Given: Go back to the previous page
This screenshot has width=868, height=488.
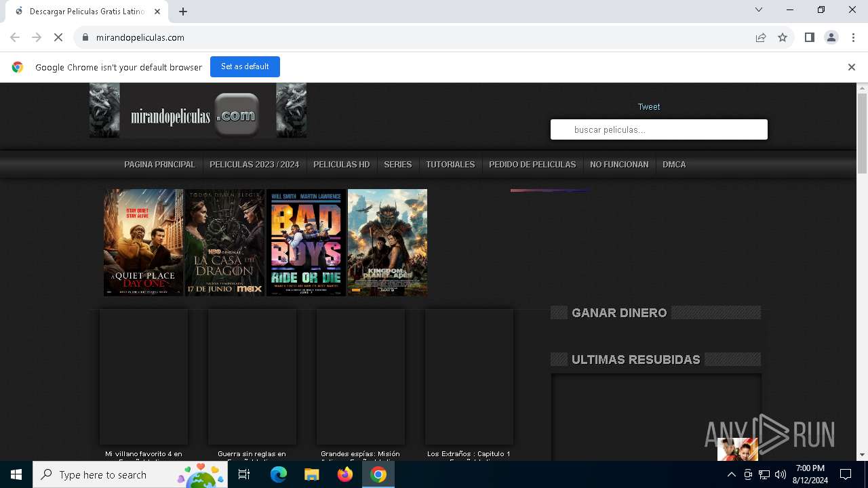Looking at the screenshot, I should point(15,37).
